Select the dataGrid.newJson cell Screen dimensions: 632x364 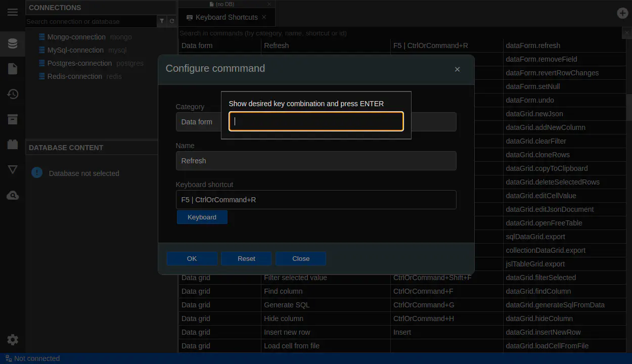pos(564,114)
